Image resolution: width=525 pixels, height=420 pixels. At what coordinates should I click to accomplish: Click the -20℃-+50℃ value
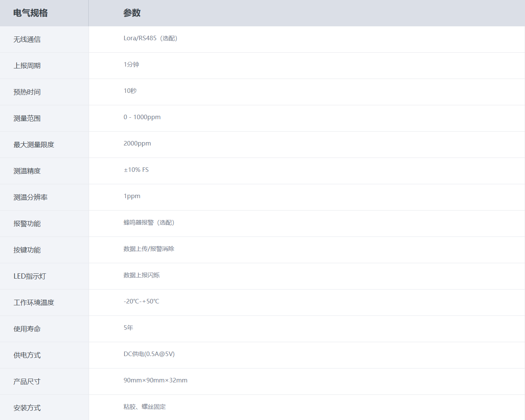coord(141,302)
